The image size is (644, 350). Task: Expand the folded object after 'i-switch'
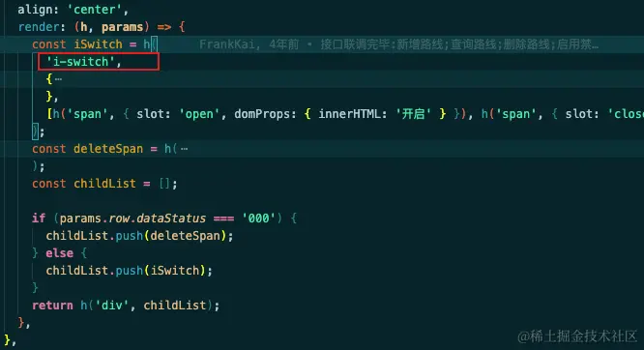pos(58,79)
